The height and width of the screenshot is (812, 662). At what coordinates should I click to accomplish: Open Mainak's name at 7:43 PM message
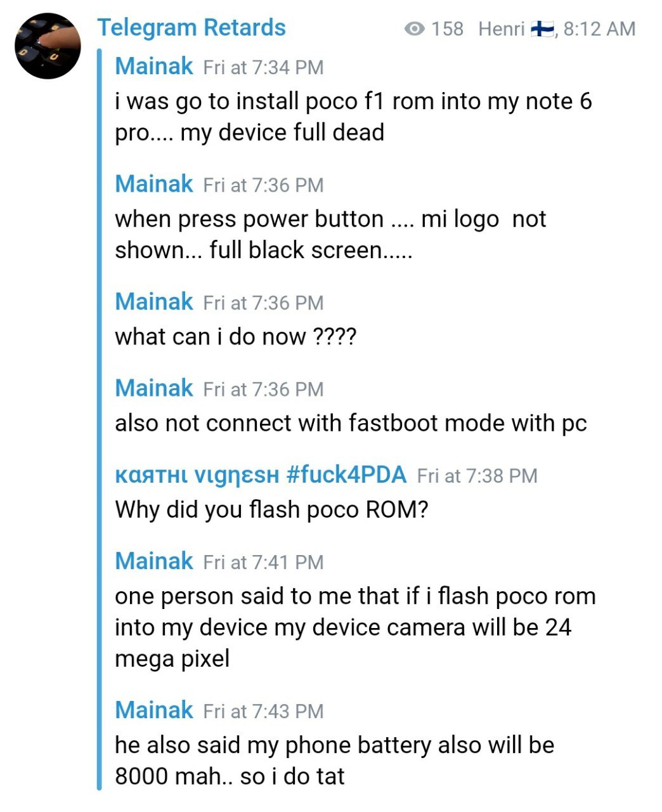(x=154, y=710)
